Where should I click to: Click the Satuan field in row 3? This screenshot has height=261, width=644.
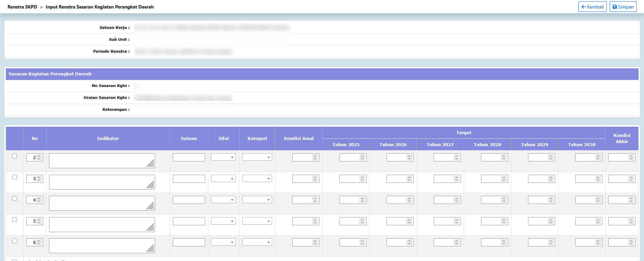pos(189,179)
